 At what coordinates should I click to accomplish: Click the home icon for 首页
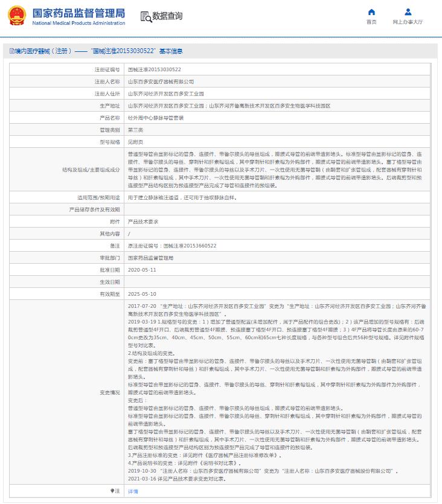click(x=371, y=12)
